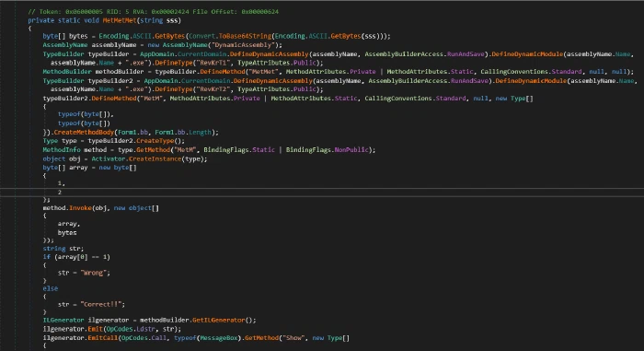The image size is (644, 351).
Task: Click the 'array,' argument line in Invoke
Action: pos(69,224)
